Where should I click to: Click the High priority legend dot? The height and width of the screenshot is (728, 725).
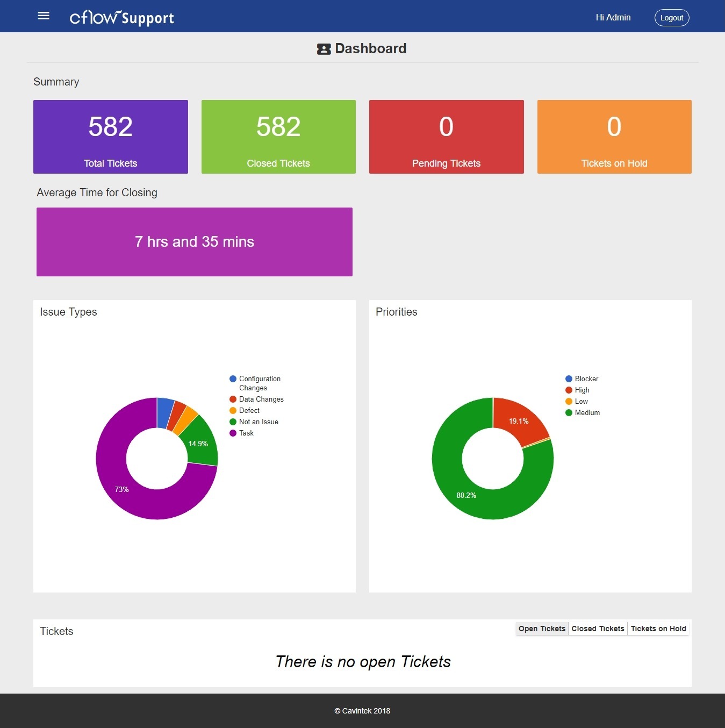(569, 390)
